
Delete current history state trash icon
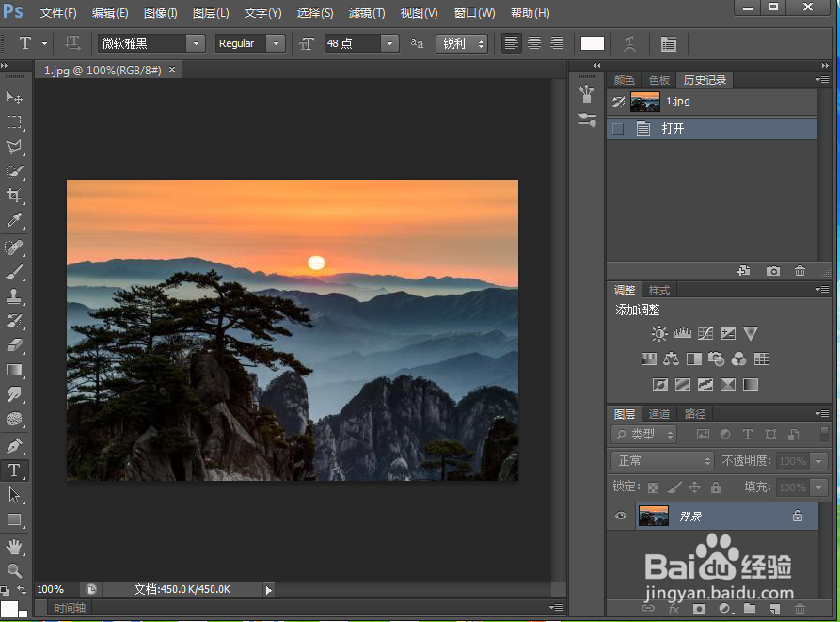pyautogui.click(x=800, y=271)
